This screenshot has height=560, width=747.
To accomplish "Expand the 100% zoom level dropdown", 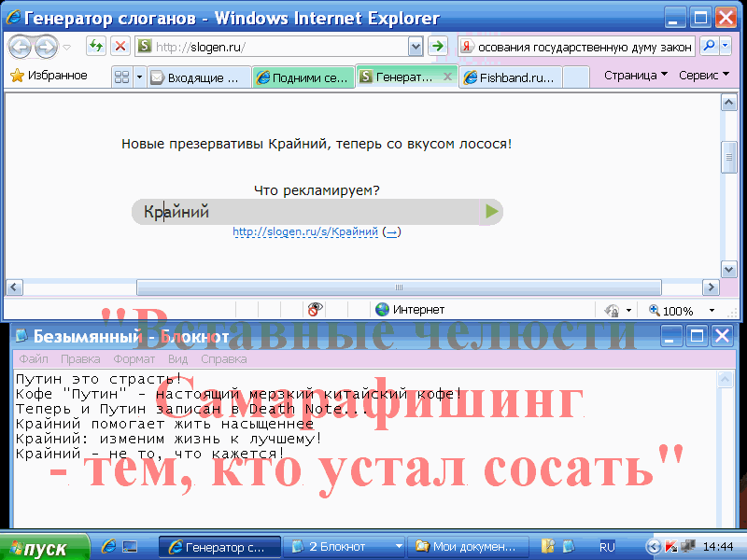I will 712,310.
